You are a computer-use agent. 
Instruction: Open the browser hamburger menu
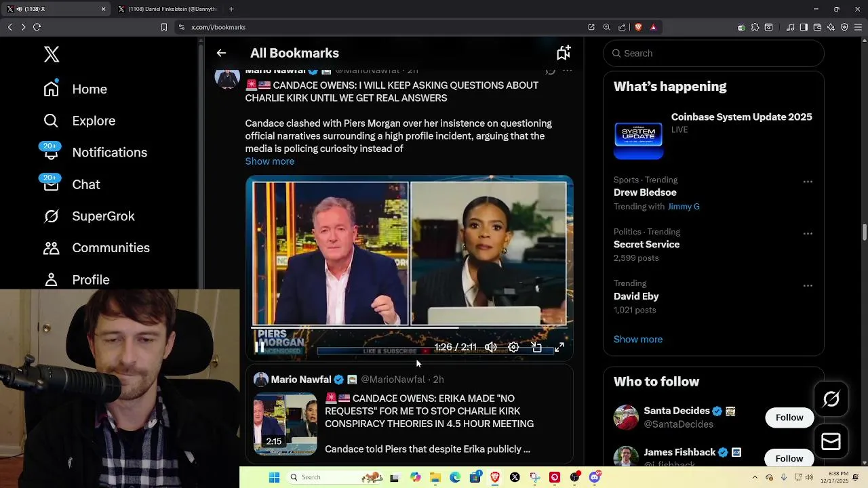[x=859, y=27]
